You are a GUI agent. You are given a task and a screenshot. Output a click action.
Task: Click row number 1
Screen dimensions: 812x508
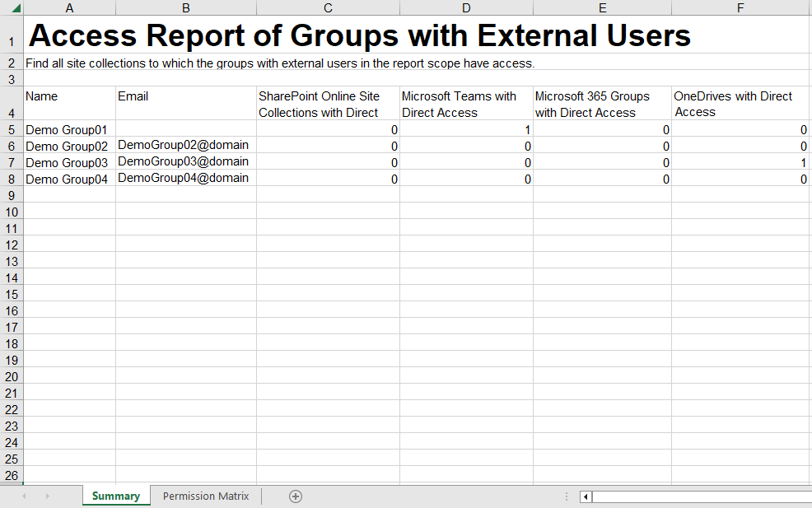[12, 36]
